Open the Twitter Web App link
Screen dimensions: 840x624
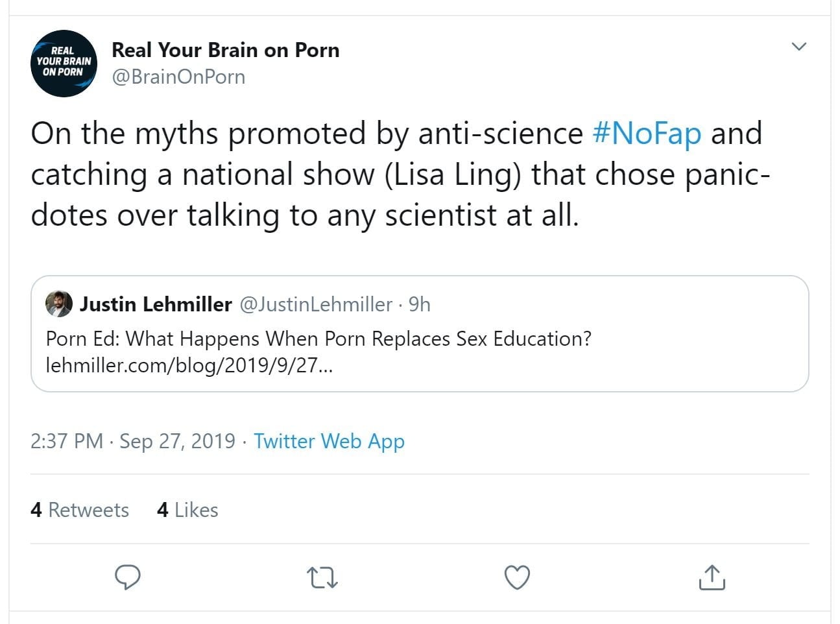[x=329, y=441]
